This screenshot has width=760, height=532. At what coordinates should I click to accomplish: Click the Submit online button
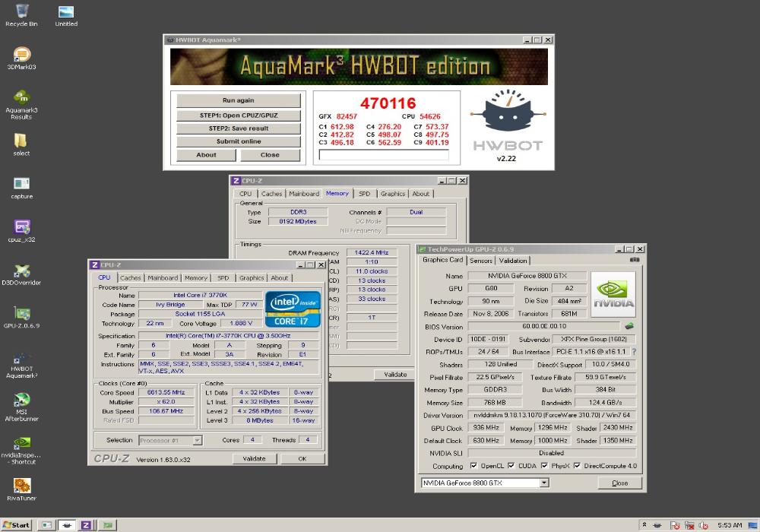coord(239,141)
